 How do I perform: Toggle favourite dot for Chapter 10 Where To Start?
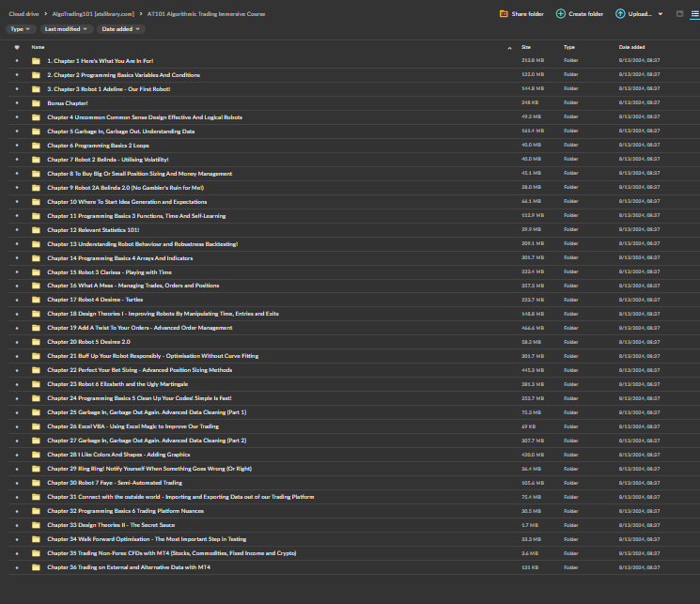tap(17, 202)
